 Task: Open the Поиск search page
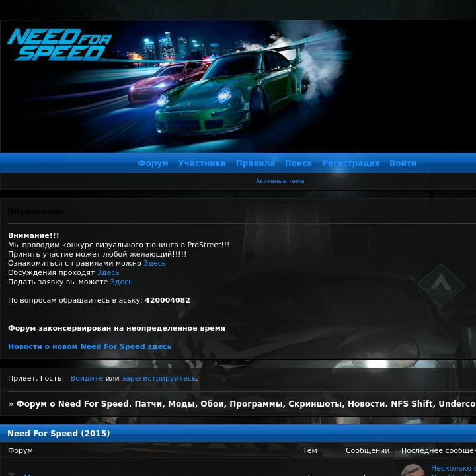pos(298,163)
